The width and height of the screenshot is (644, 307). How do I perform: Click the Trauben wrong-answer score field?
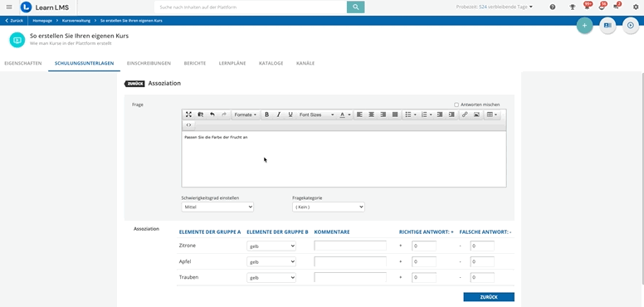482,277
